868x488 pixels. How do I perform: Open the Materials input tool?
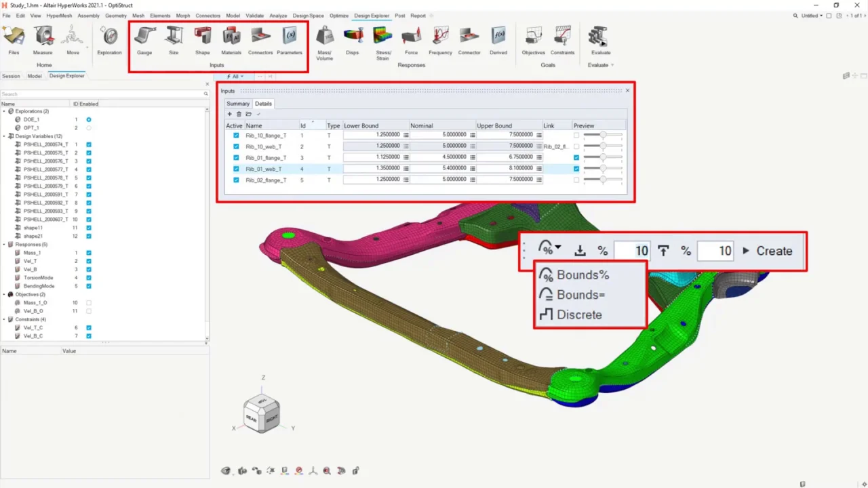[231, 41]
